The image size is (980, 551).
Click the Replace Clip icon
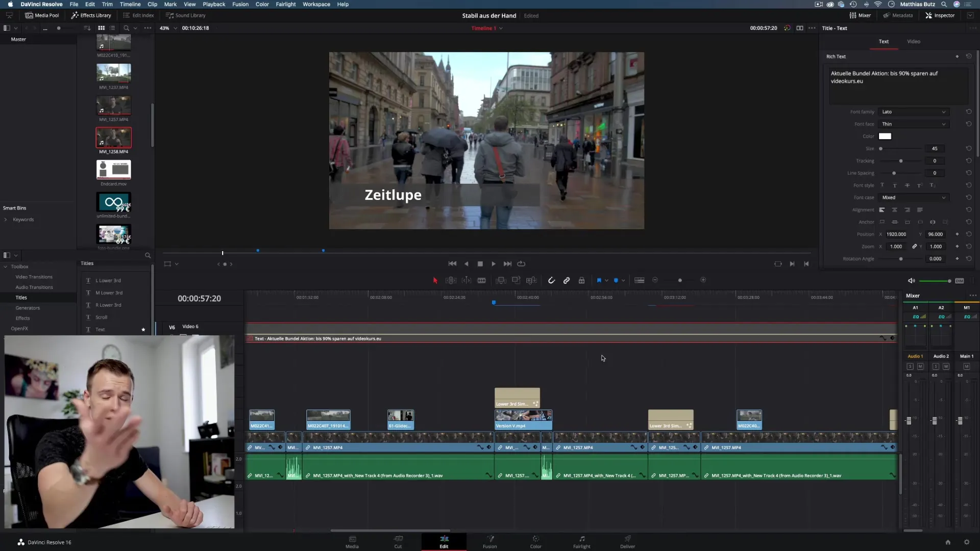[x=531, y=281]
